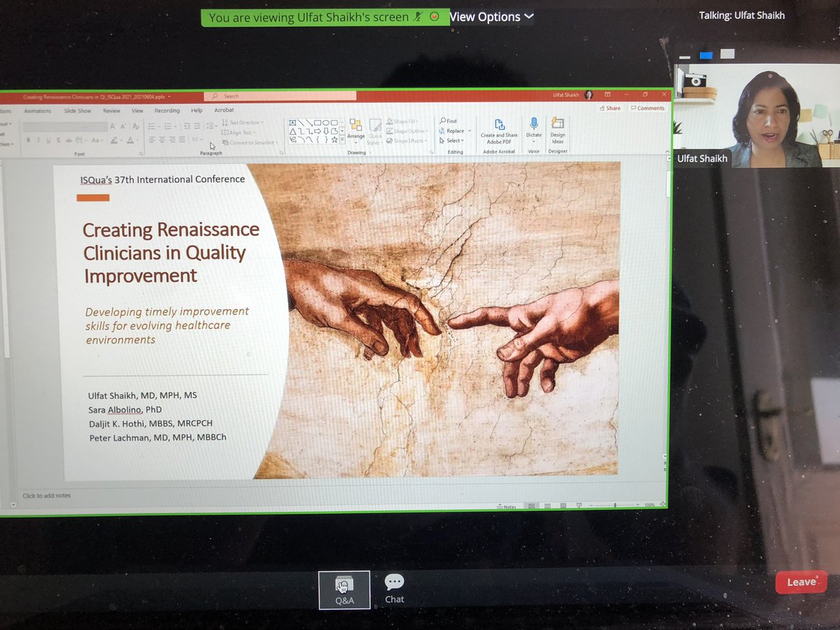The height and width of the screenshot is (630, 840).
Task: Open the View ribbon tab
Action: tap(137, 111)
